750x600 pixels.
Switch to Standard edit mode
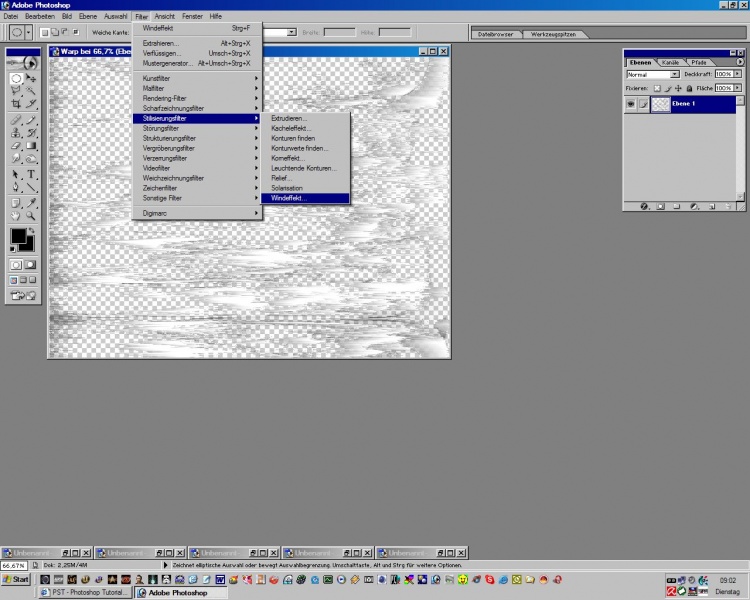16,265
